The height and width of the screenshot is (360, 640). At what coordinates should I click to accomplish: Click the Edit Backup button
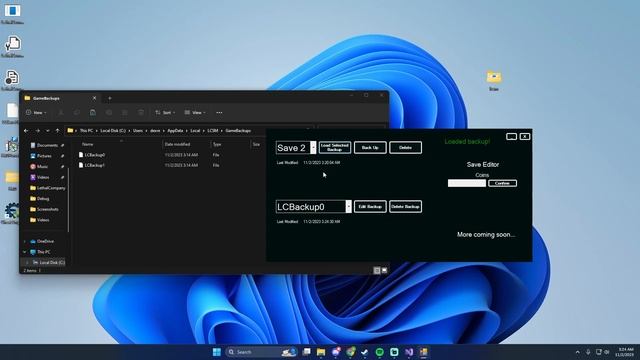coord(370,207)
